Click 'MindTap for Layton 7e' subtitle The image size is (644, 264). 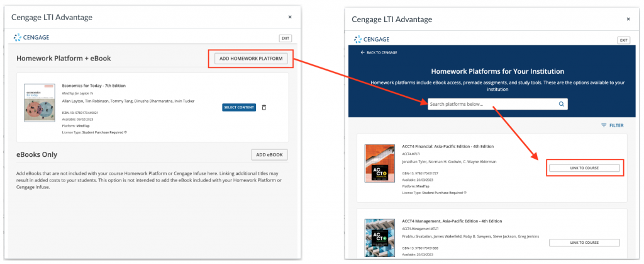(78, 93)
